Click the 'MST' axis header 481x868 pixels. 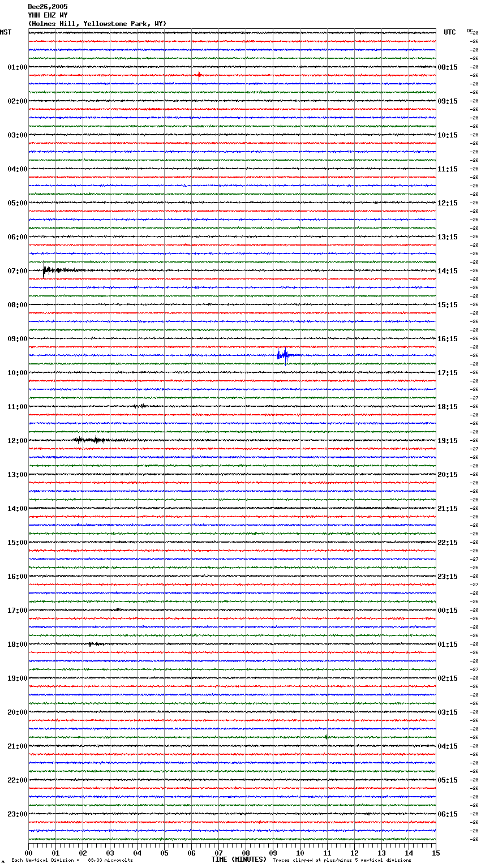[x=6, y=32]
